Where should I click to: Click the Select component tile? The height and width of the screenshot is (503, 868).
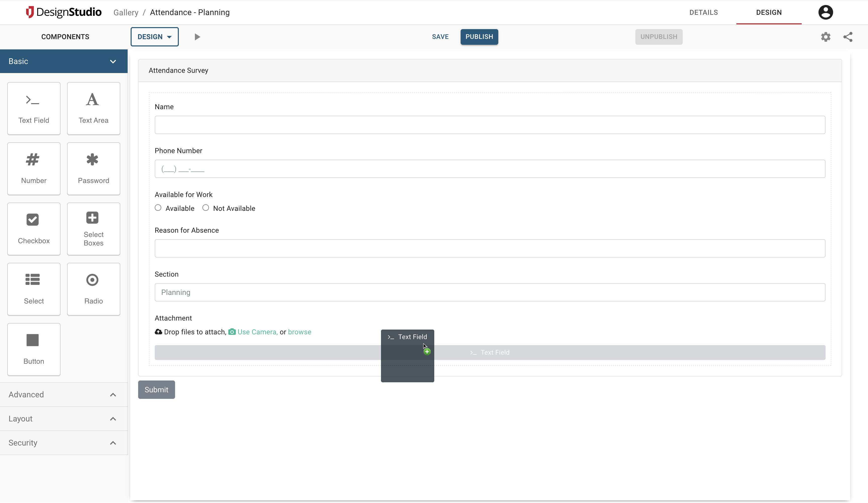click(34, 289)
